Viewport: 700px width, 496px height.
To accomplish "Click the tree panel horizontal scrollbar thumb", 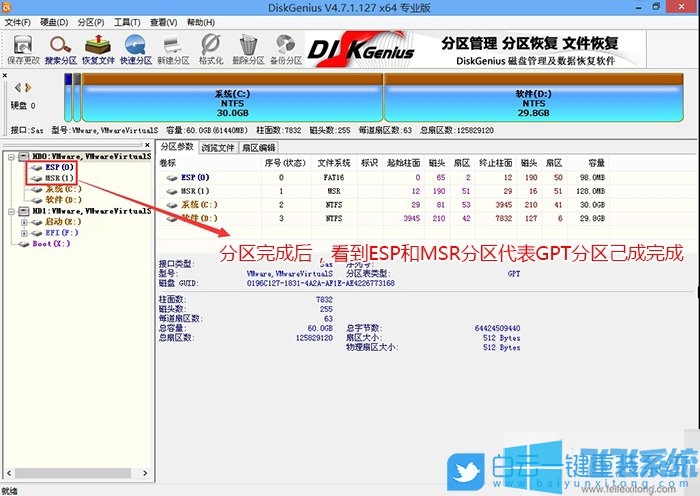I will click(x=73, y=473).
